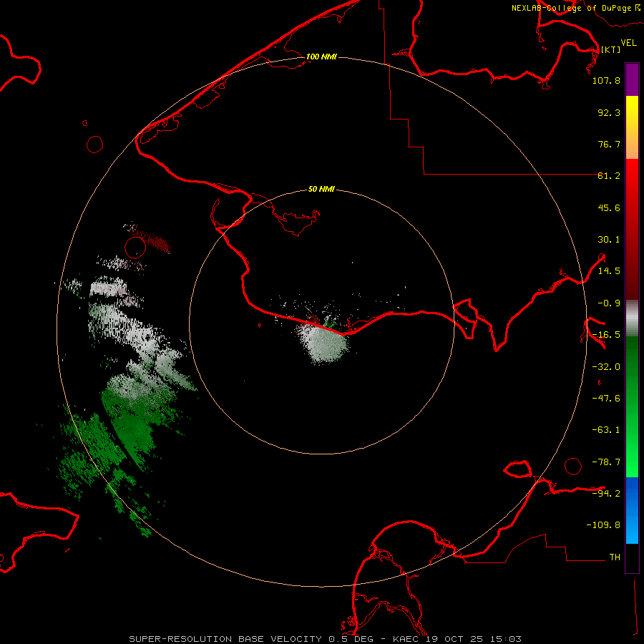Click the -63.1 scale value

[606, 430]
